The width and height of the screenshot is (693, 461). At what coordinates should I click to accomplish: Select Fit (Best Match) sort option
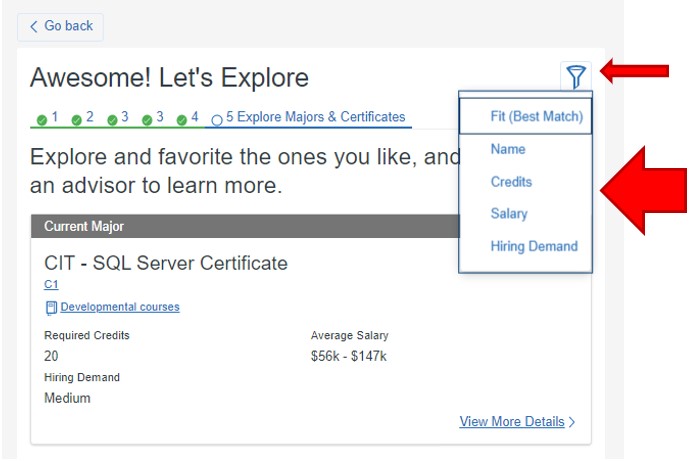[x=525, y=116]
